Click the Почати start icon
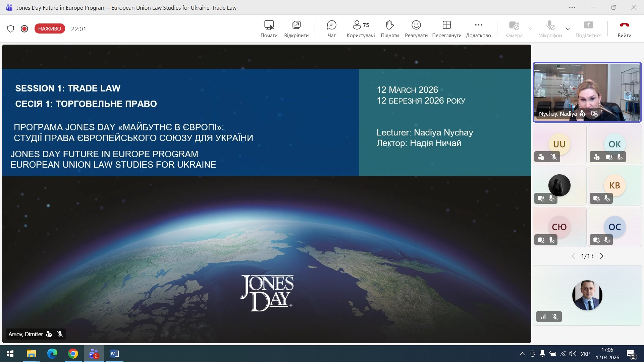644x362 pixels. pos(269,28)
